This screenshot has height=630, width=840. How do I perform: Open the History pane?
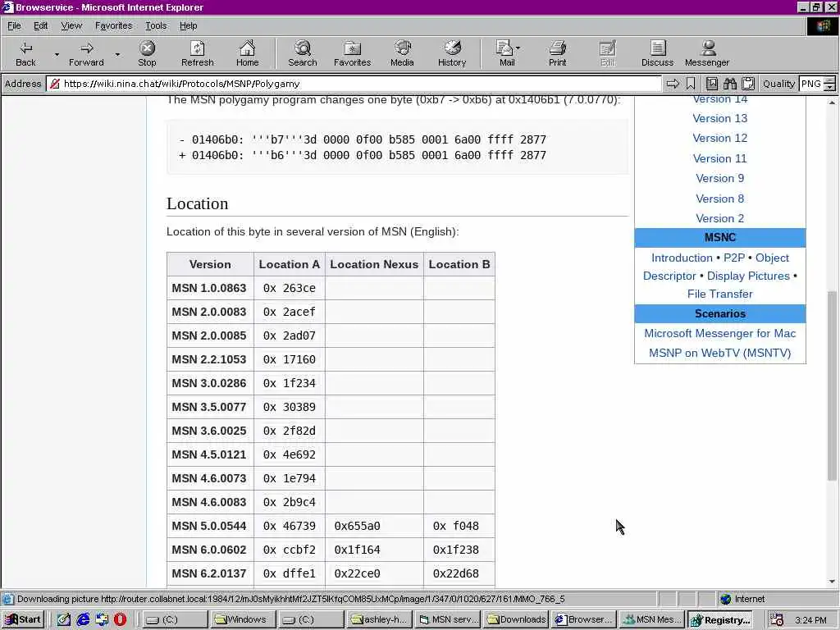tap(452, 53)
